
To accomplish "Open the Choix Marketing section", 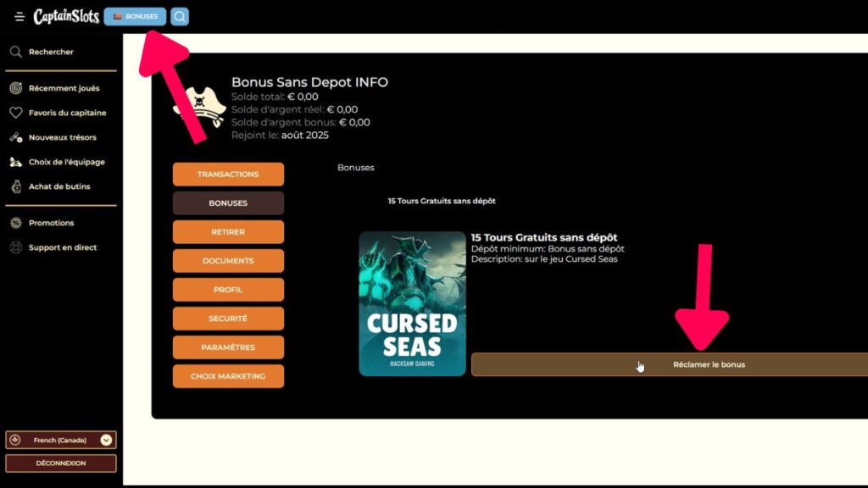I will (x=228, y=375).
